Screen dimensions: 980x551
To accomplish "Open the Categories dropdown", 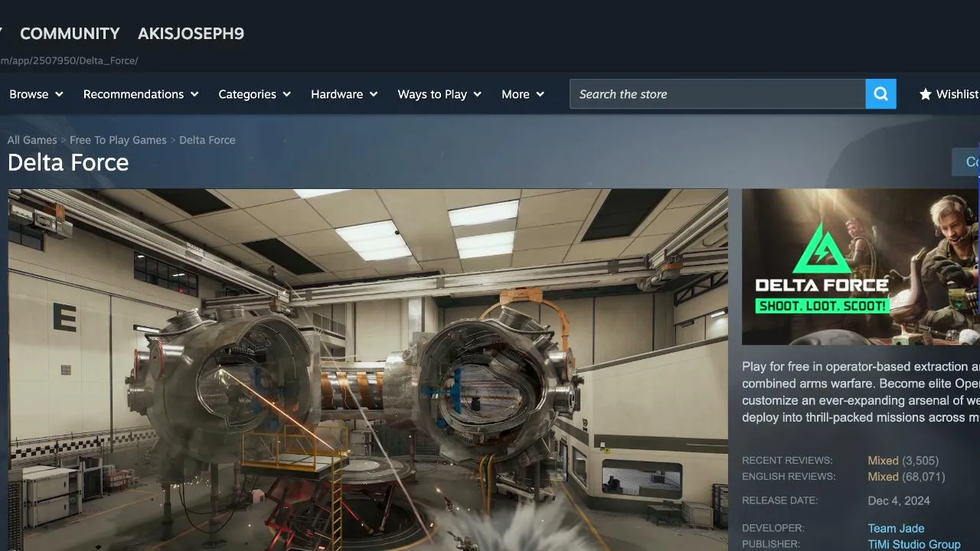I will [x=255, y=94].
